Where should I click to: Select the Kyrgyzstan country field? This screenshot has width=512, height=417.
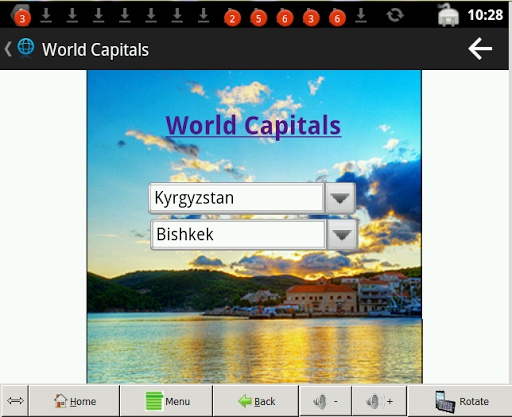pos(236,198)
